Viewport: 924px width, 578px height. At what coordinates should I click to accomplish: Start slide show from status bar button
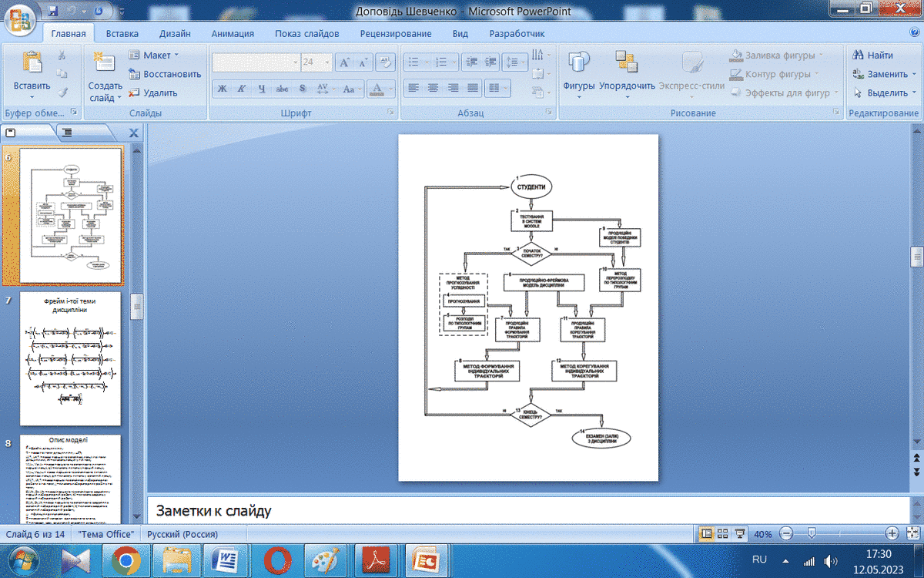coord(740,533)
